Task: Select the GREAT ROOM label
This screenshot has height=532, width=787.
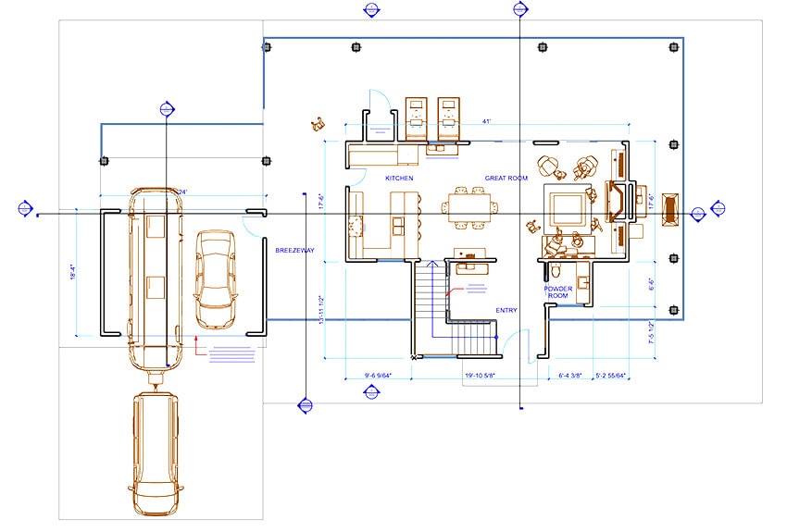Action: point(506,178)
